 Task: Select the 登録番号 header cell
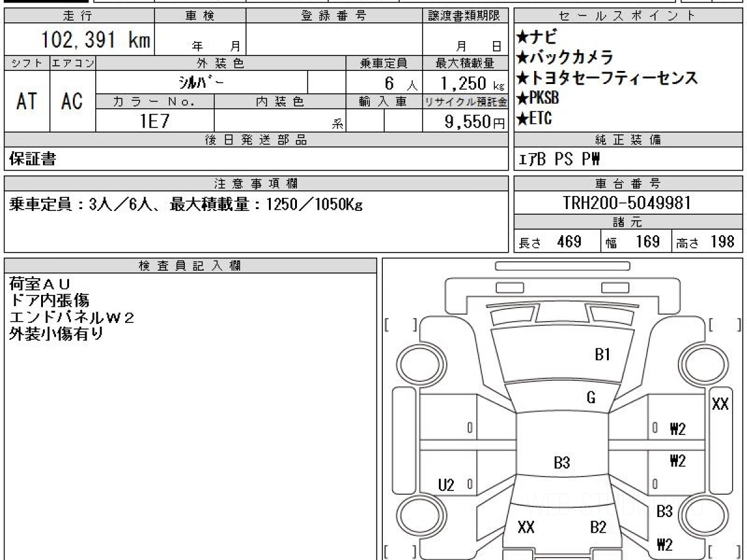[x=334, y=16]
